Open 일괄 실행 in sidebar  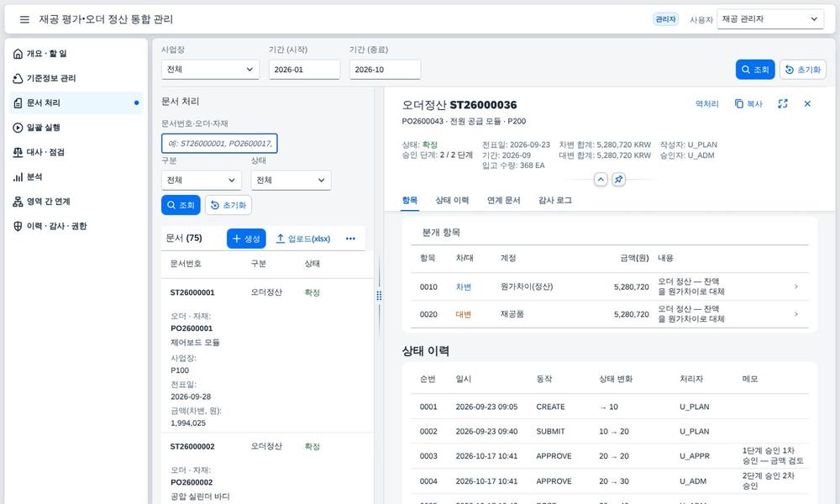click(76, 128)
